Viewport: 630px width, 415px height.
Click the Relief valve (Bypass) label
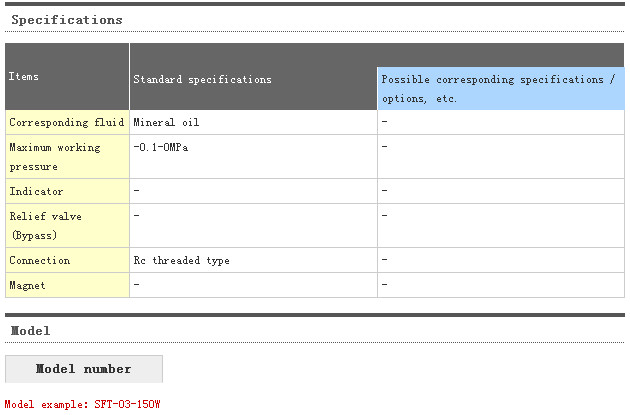(46, 225)
